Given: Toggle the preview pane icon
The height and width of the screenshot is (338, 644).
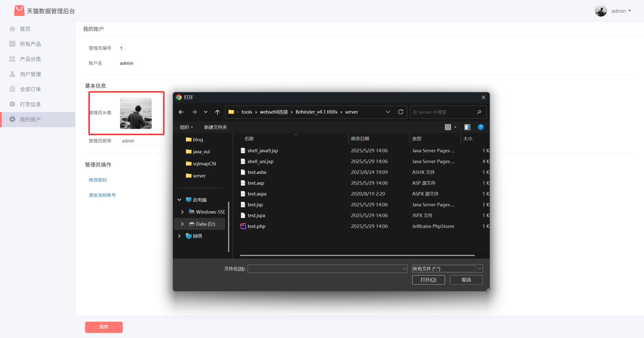Looking at the screenshot, I should [467, 127].
